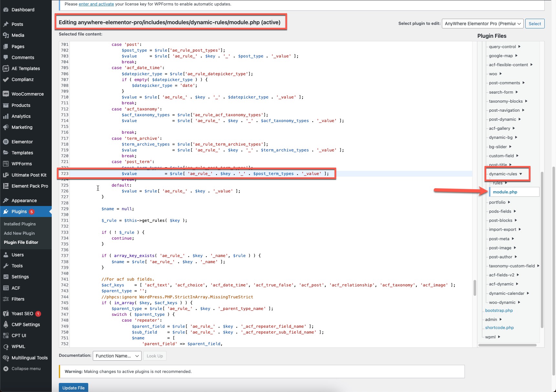Expand the acf-gallery folder
The image size is (556, 392).
(x=514, y=128)
